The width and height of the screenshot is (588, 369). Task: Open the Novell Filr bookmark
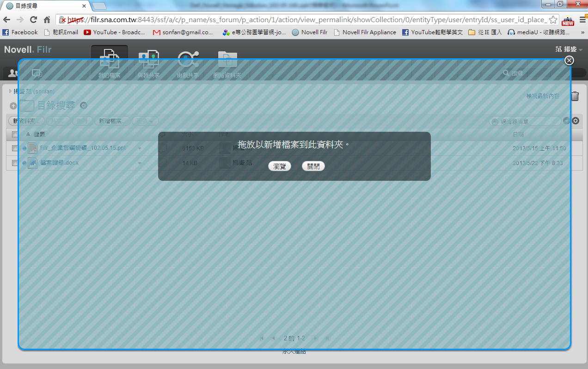310,32
